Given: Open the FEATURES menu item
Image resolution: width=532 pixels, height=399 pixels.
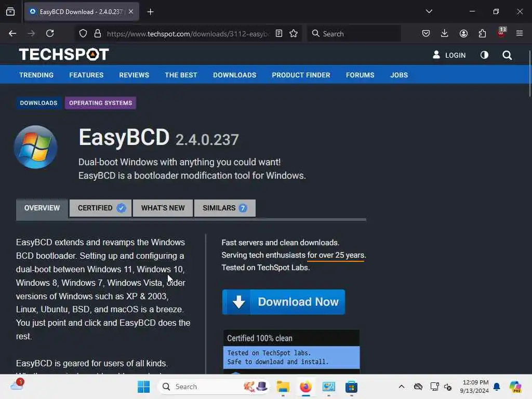Looking at the screenshot, I should click(86, 75).
